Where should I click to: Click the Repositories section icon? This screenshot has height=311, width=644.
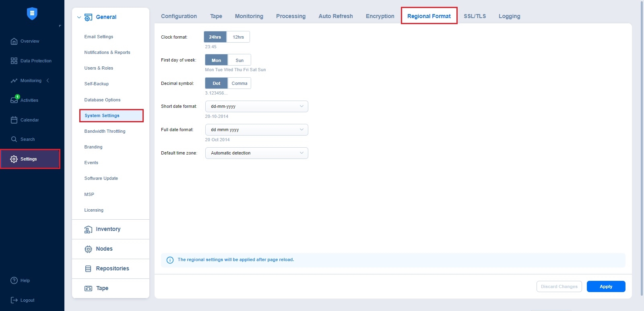pos(88,269)
